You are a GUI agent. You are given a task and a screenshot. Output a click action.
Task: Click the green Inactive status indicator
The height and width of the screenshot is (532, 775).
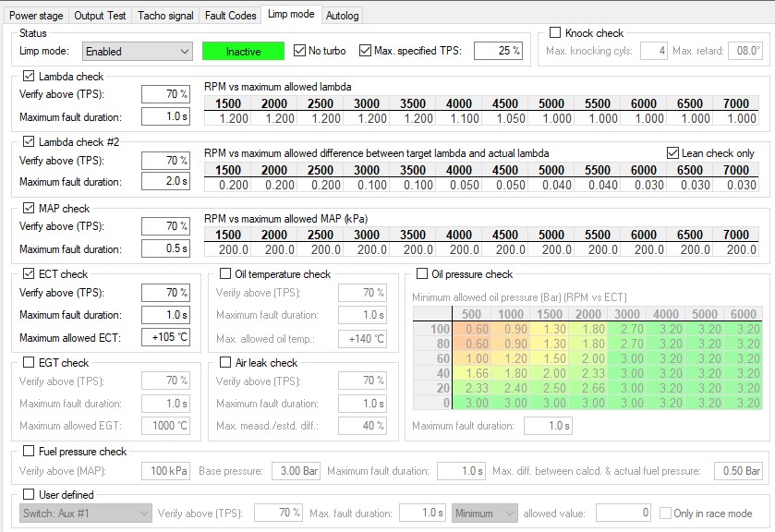244,52
